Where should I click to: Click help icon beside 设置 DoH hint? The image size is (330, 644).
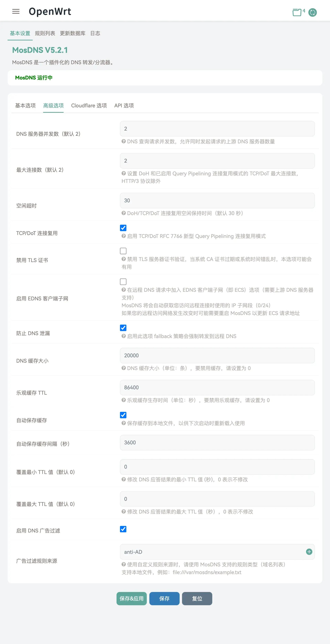[123, 173]
